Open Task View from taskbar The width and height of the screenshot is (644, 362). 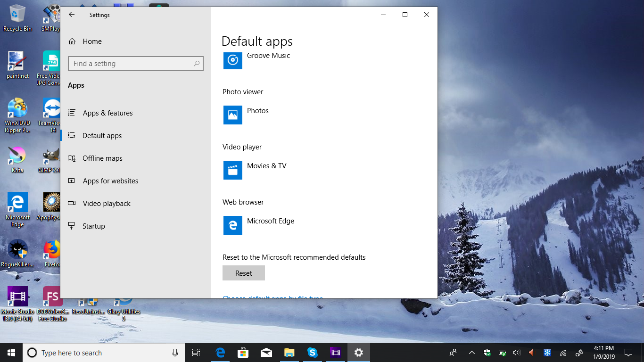(196, 353)
